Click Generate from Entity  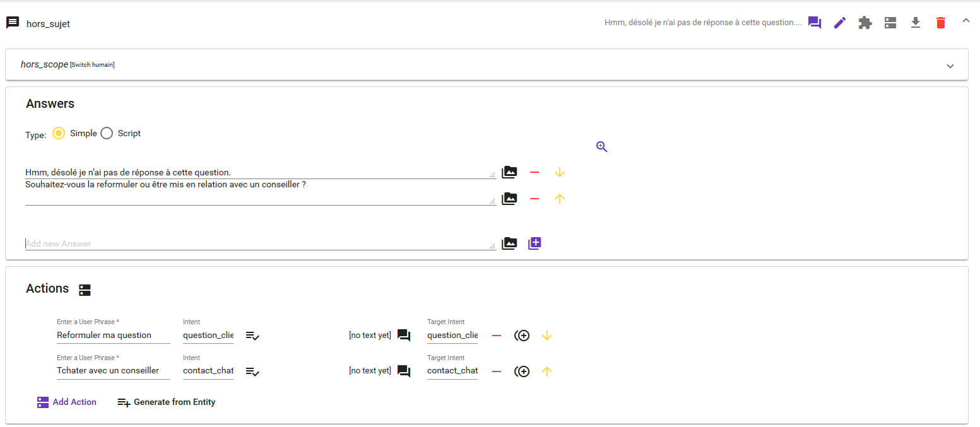coord(166,402)
